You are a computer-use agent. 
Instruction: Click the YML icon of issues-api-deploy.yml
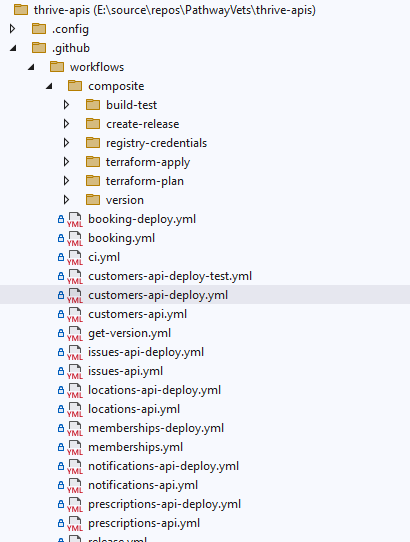tap(75, 353)
